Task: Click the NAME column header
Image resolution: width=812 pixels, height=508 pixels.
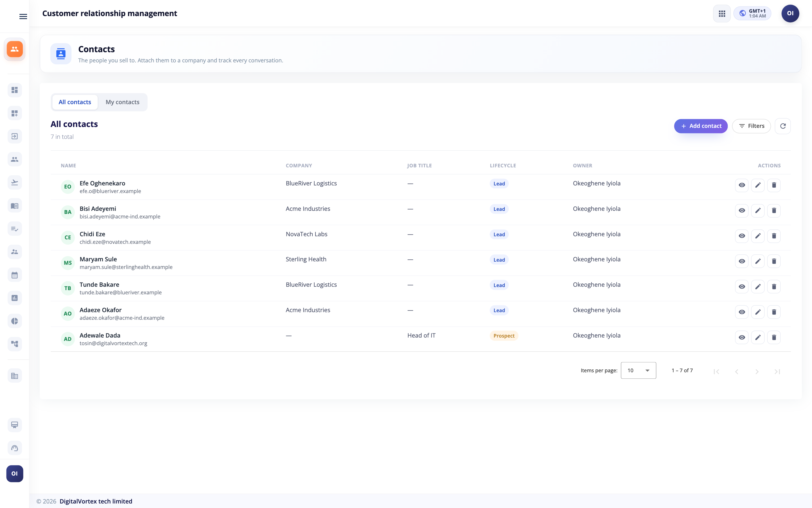Action: pyautogui.click(x=69, y=166)
